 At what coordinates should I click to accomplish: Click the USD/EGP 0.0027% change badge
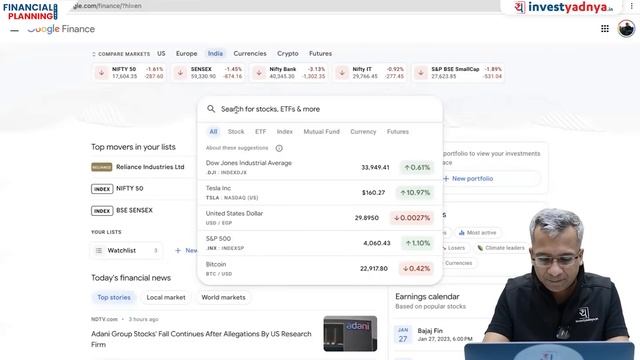pyautogui.click(x=412, y=218)
